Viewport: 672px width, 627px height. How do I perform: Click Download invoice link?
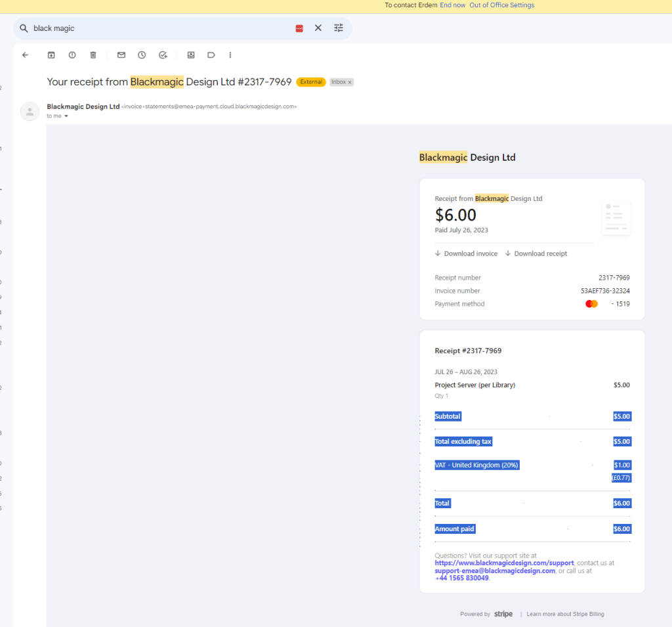click(467, 253)
